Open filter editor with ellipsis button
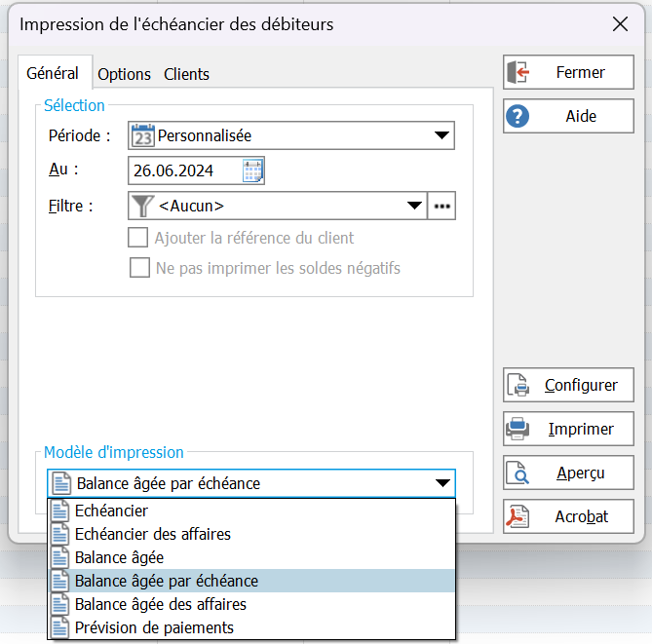Viewport: 652px width, 644px height. pos(442,206)
